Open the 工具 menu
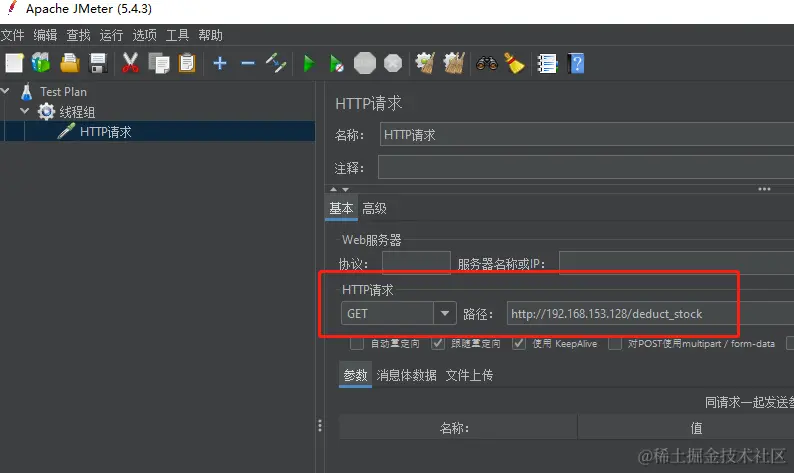Viewport: 794px width, 473px height. 177,35
